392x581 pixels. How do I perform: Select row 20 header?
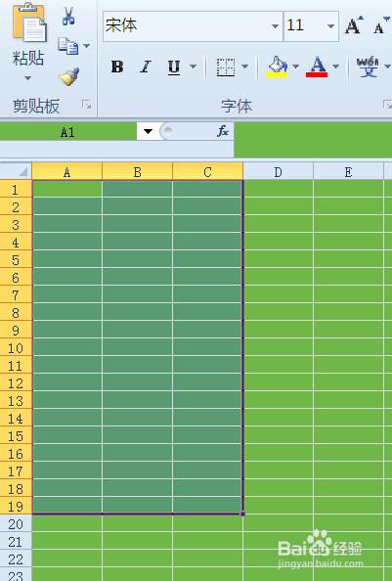point(16,524)
